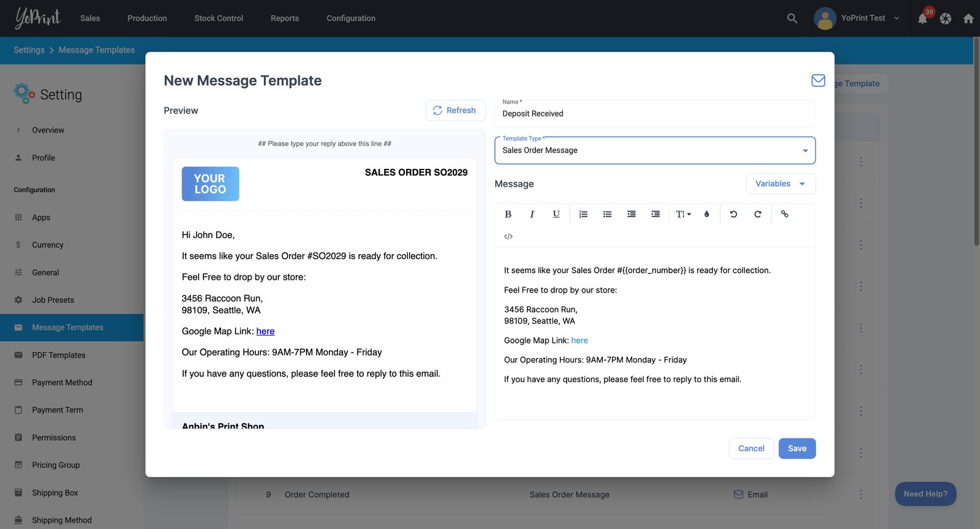This screenshot has width=980, height=529.
Task: Open the font size dropdown in editor
Action: pyautogui.click(x=683, y=214)
